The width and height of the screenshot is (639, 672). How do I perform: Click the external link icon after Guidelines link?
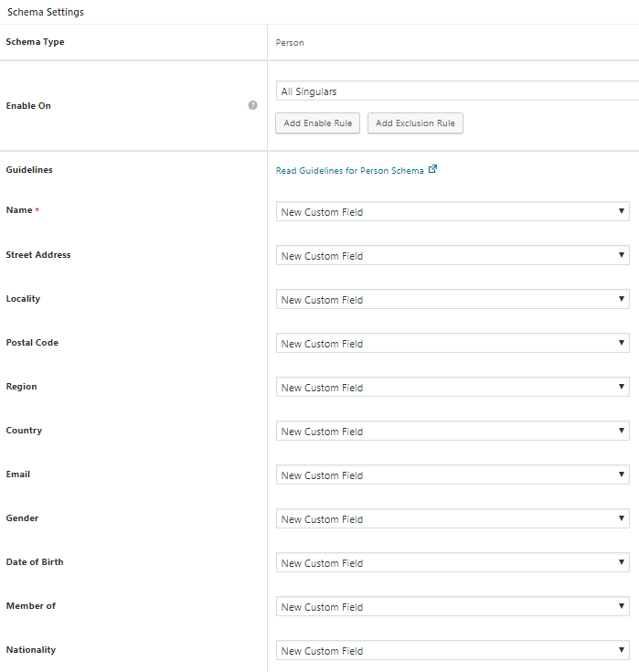[432, 169]
